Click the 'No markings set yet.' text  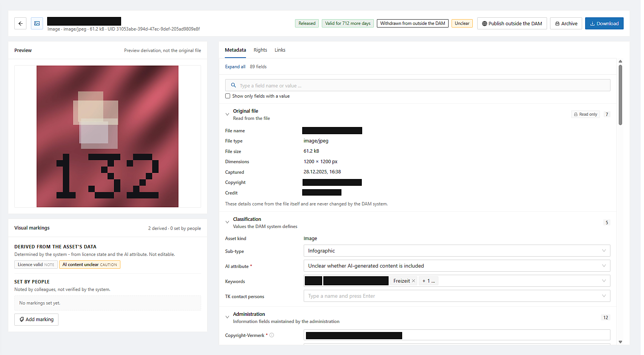(x=40, y=303)
